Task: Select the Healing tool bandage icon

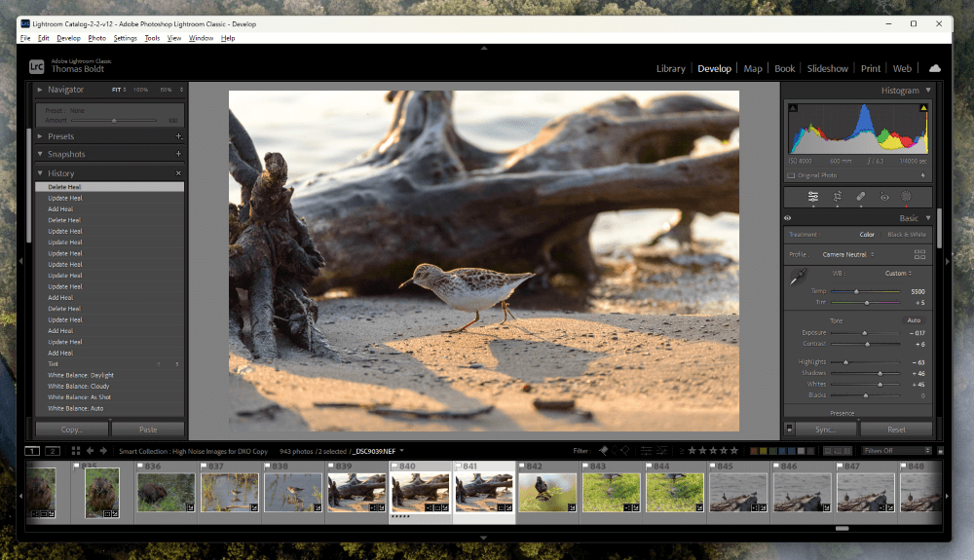Action: (x=861, y=197)
